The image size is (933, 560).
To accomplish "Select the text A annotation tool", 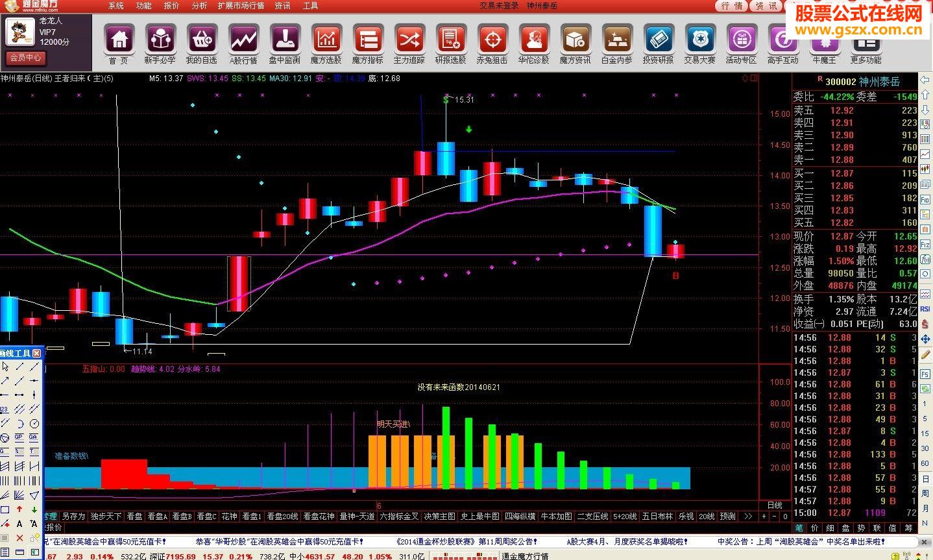I will [19, 523].
